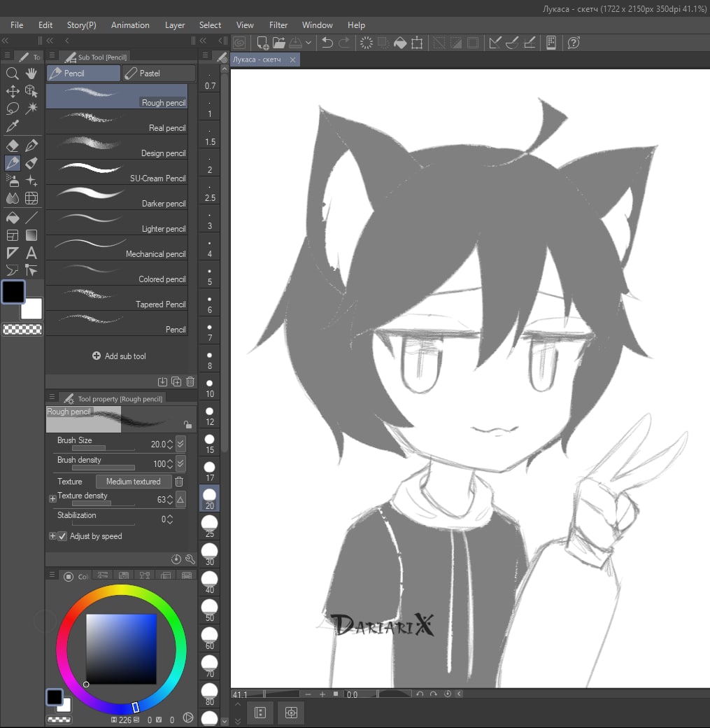Open the Save dropdown arrow
Viewport: 710px width, 728px height.
coord(308,43)
